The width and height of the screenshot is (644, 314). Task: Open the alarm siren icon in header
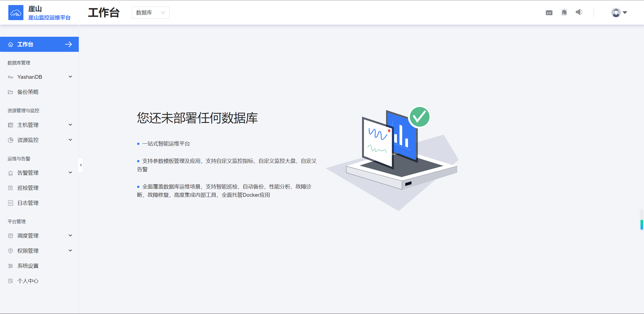click(564, 12)
